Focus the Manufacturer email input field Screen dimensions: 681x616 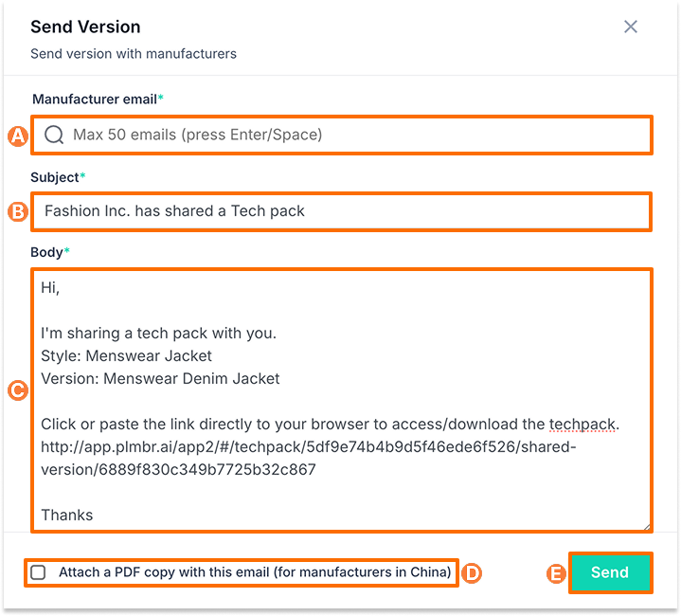click(350, 135)
